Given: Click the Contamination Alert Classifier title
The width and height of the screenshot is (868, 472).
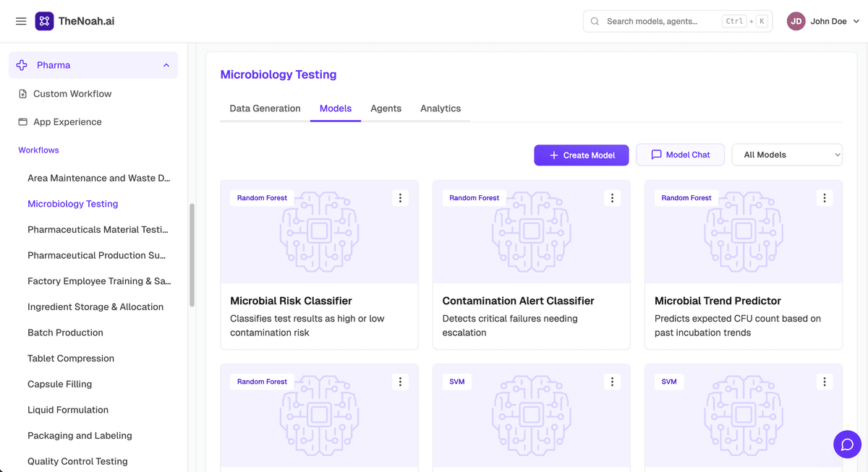Looking at the screenshot, I should [x=518, y=301].
